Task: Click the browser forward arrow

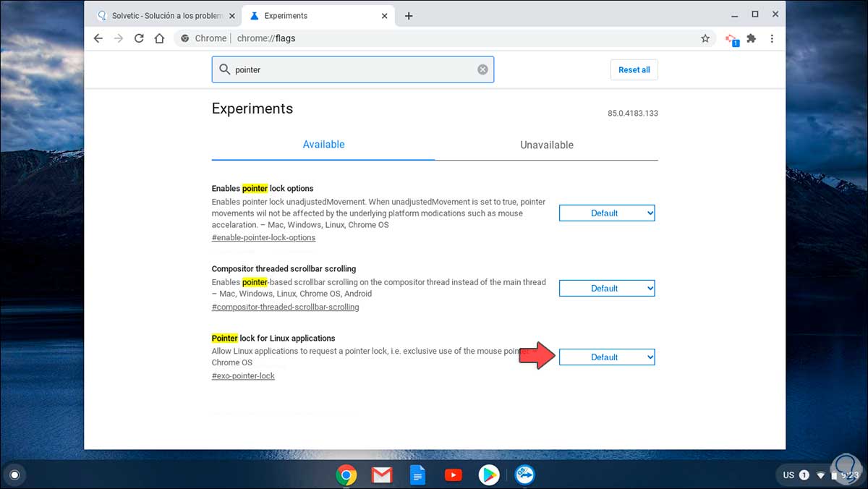Action: click(119, 38)
